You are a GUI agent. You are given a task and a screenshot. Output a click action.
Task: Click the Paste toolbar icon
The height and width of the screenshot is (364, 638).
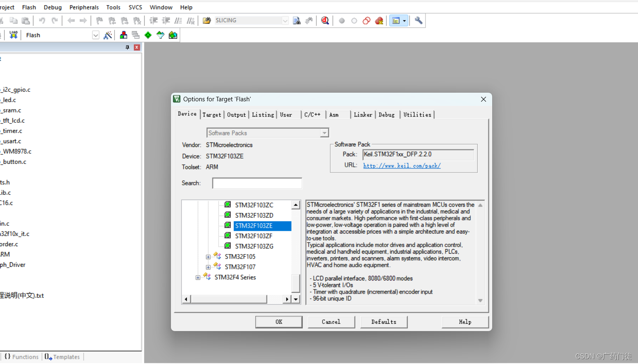click(x=26, y=21)
